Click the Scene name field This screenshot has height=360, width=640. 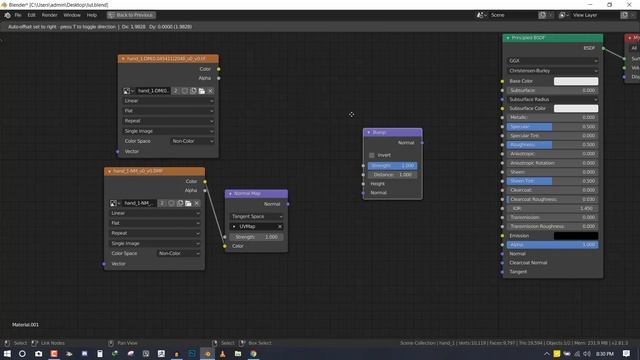(512, 15)
